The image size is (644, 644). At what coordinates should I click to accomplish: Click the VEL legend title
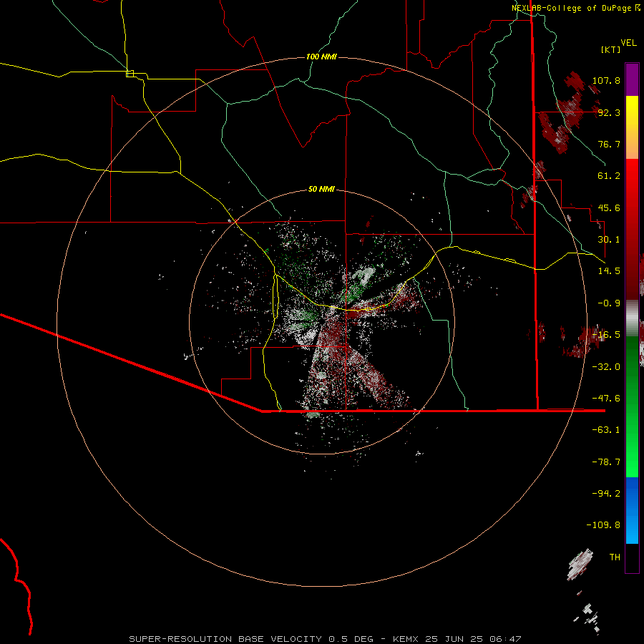628,43
